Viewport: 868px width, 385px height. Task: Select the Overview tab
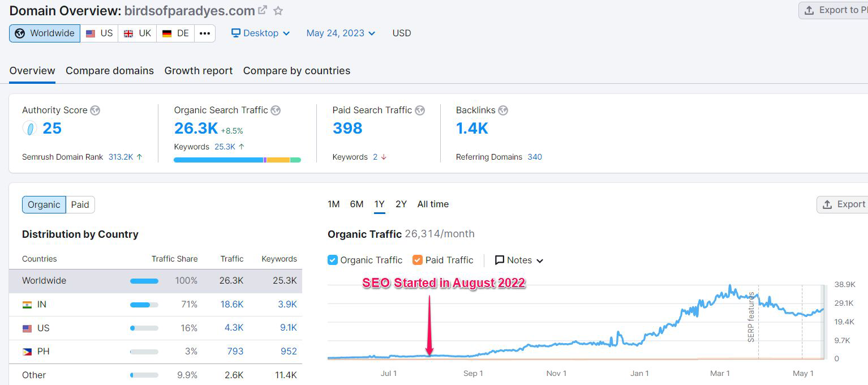32,71
